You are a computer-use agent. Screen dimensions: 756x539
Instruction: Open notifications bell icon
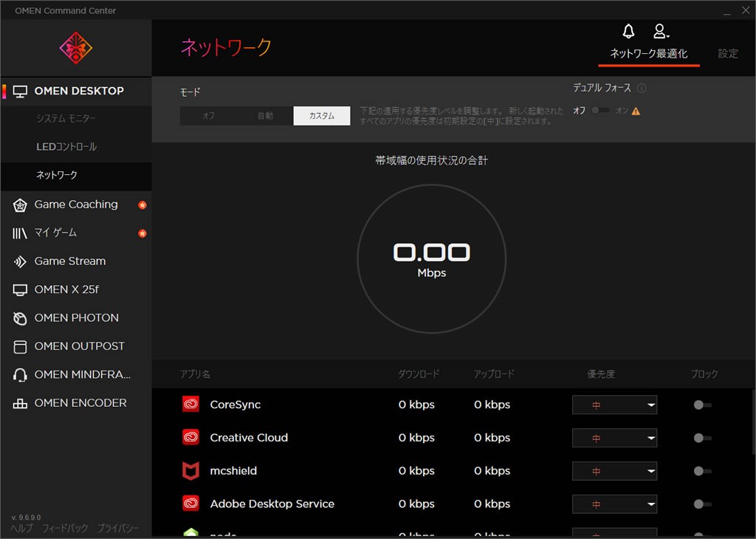point(628,31)
